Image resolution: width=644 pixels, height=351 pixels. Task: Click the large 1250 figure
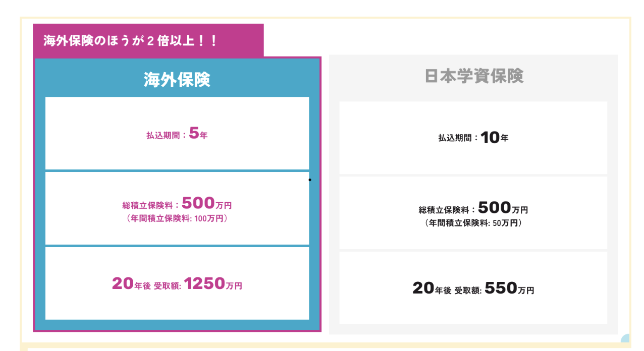[x=204, y=283]
